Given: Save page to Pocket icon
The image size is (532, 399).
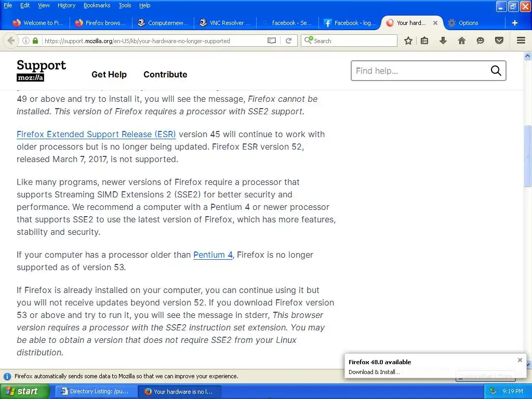Looking at the screenshot, I should tap(499, 41).
